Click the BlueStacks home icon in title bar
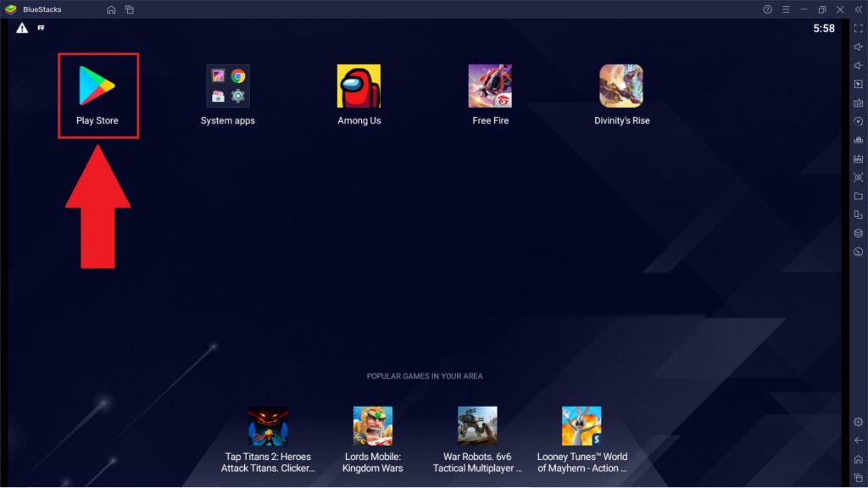 (111, 9)
